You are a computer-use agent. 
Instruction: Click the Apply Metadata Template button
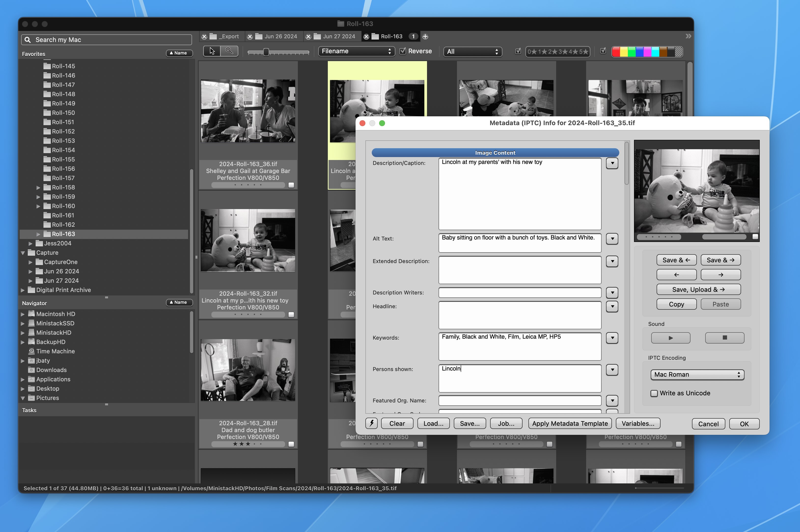(x=569, y=424)
